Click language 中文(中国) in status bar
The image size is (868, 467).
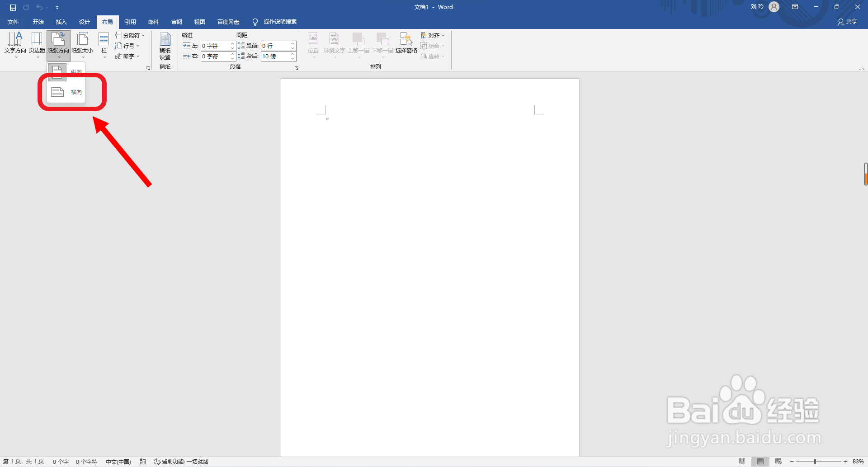tap(118, 462)
